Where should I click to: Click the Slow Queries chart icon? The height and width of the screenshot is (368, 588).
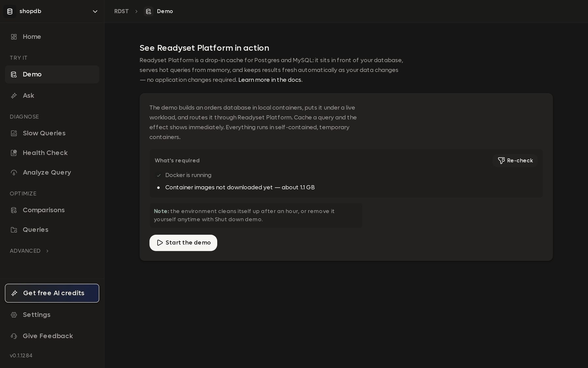(x=14, y=133)
